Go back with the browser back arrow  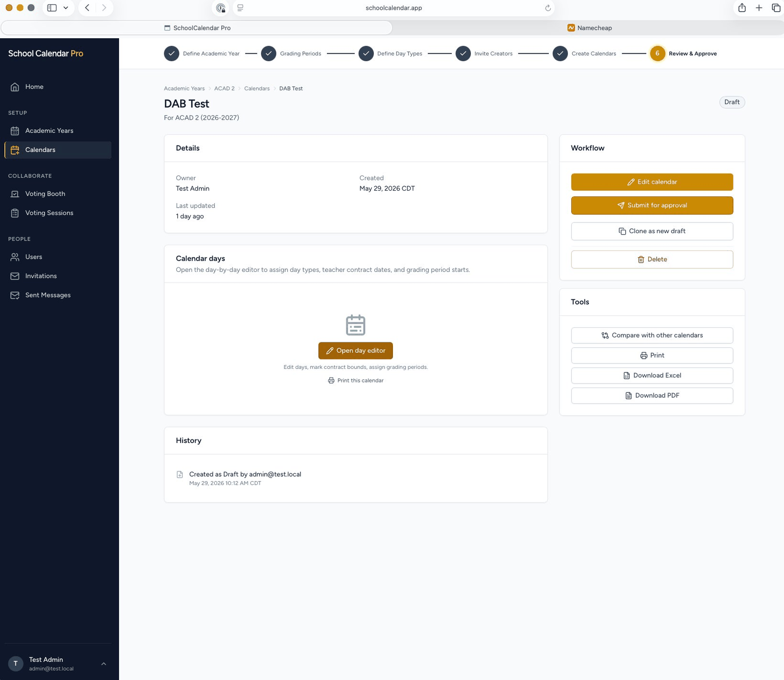tap(87, 8)
